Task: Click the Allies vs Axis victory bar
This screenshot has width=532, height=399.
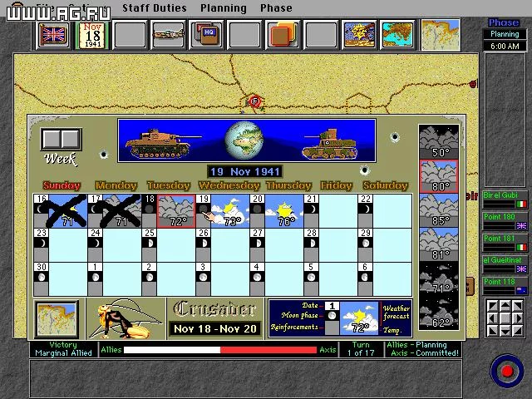Action: pyautogui.click(x=220, y=350)
